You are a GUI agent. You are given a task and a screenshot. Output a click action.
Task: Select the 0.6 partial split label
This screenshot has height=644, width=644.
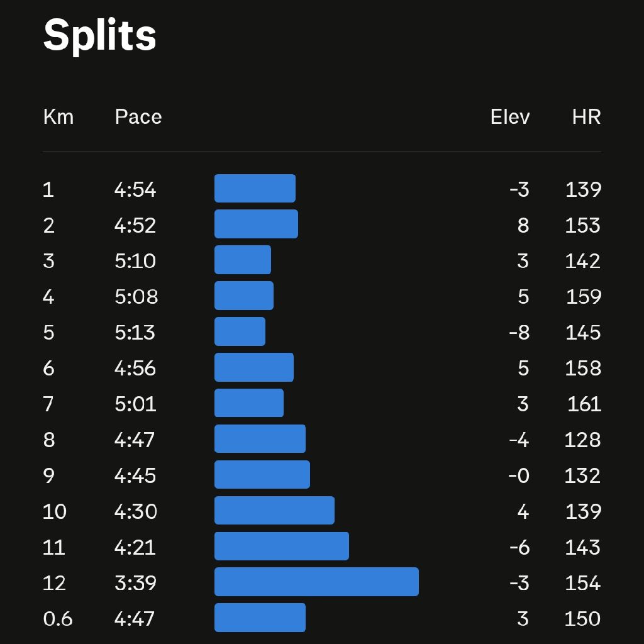58,619
